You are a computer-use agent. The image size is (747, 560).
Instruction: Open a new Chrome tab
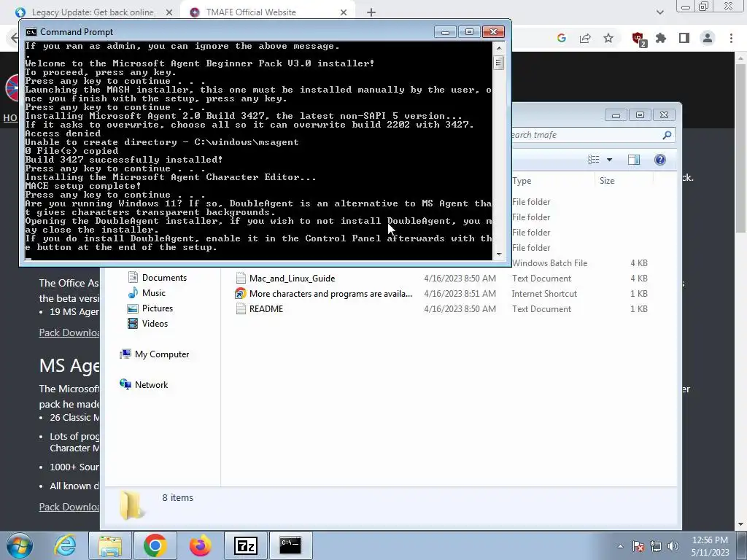371,12
